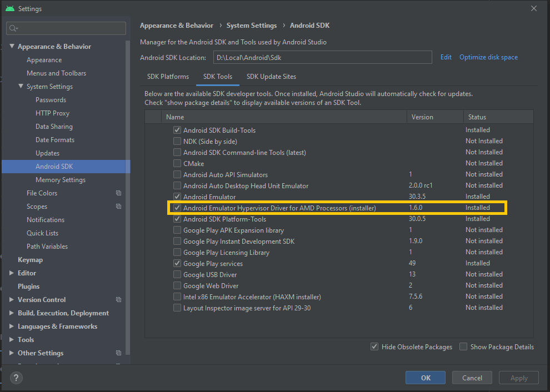
Task: Click the Android SDK Location field
Action: pyautogui.click(x=322, y=58)
